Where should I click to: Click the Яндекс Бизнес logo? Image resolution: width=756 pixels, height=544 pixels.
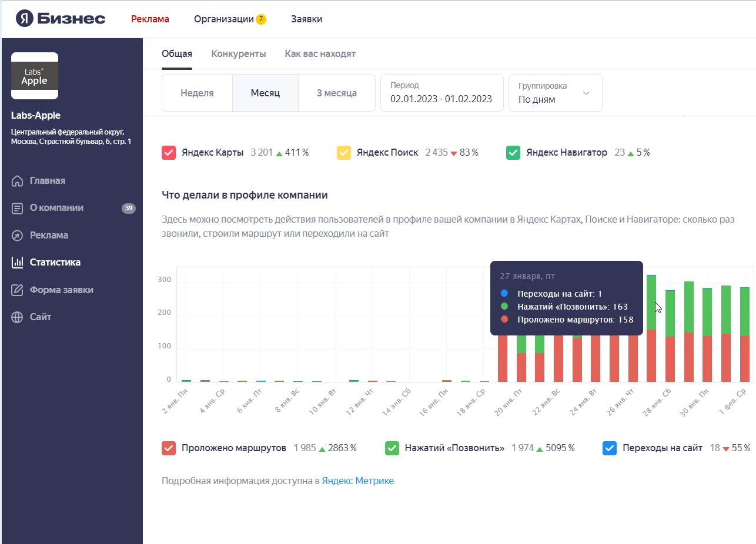(61, 19)
